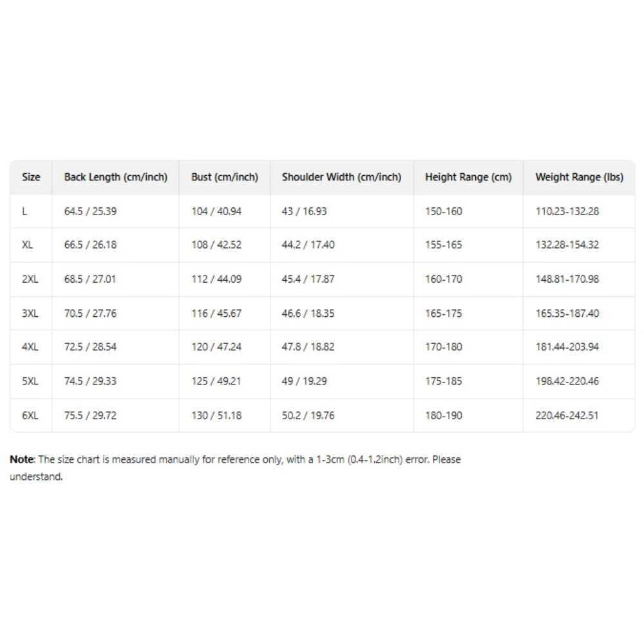The height and width of the screenshot is (644, 644).
Task: Click the 130 / 51.18 bust cell
Action: (216, 415)
